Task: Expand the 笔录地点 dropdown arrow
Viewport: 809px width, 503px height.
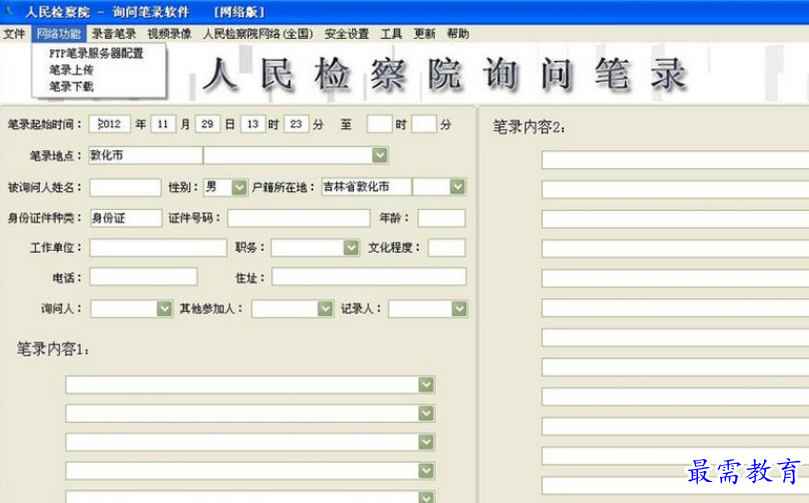Action: pyautogui.click(x=380, y=155)
